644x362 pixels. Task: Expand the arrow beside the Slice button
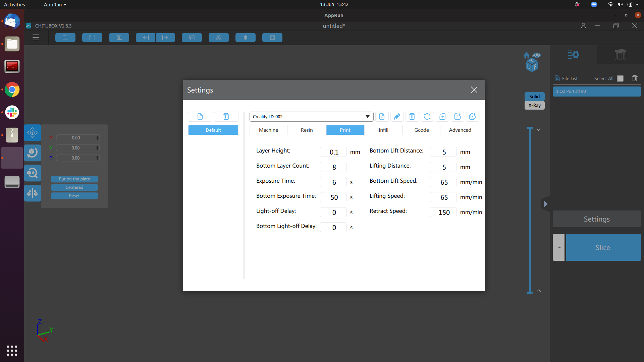tap(559, 247)
